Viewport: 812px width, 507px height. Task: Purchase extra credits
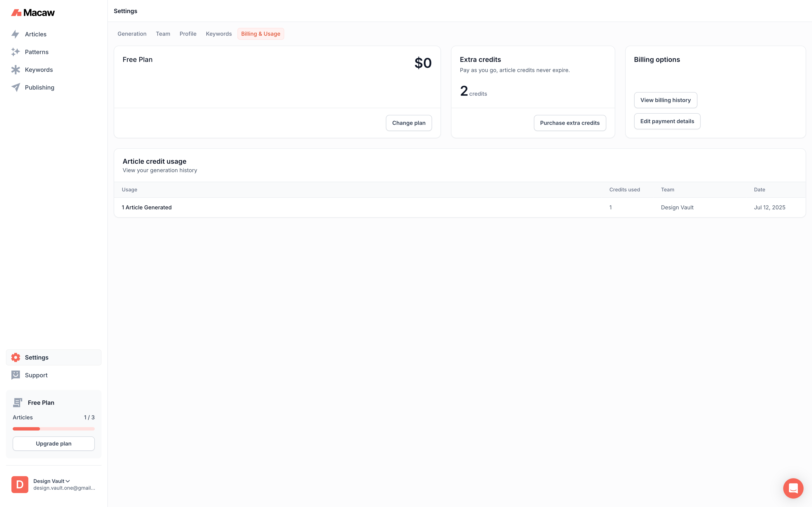pos(570,123)
